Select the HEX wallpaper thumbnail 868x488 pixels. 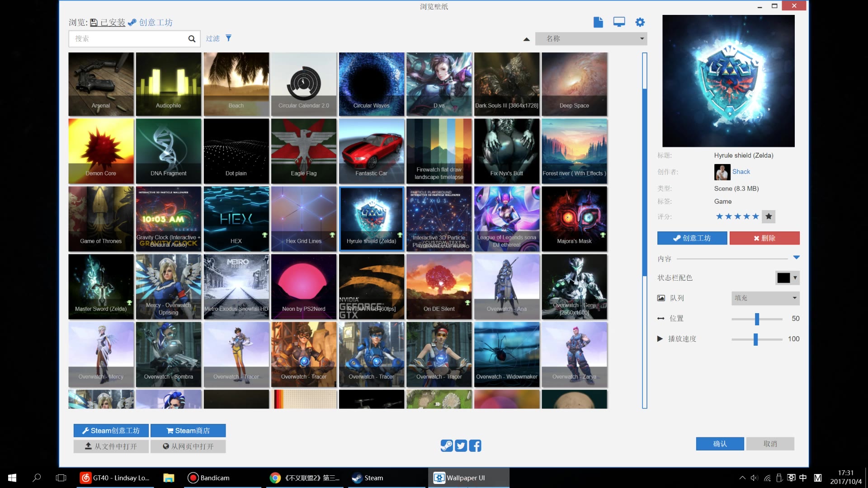236,219
